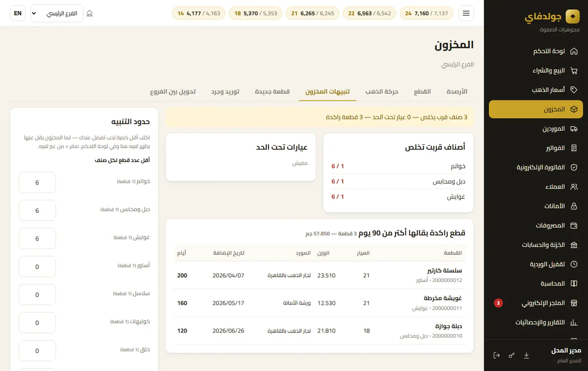Click the shield icon for الفاتورة الإلكترونية
Viewport: 588px width, 371px height.
point(574,168)
